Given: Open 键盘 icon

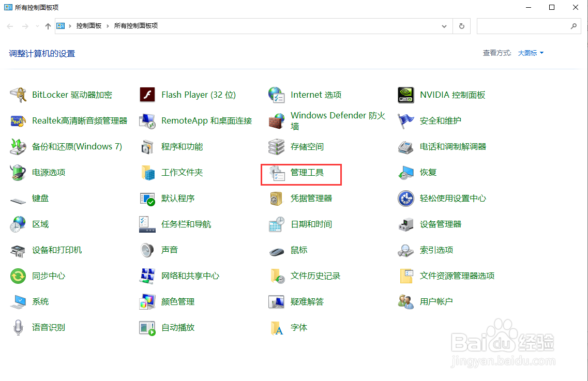Looking at the screenshot, I should [x=18, y=201].
